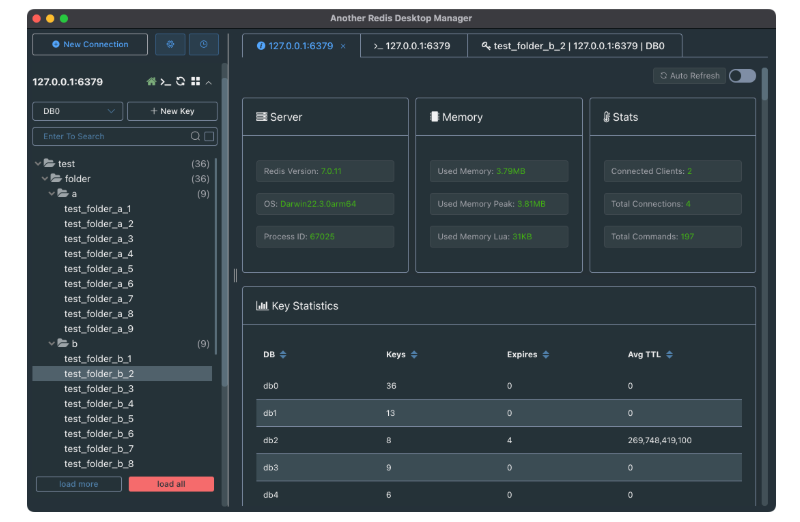800x522 pixels.
Task: Click the Auto Refresh label button
Action: [x=689, y=76]
